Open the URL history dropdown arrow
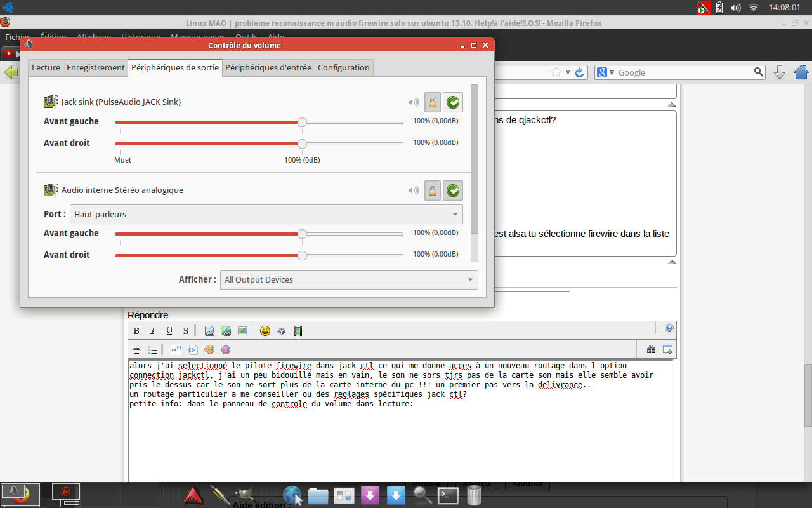Viewport: 812px width, 508px height. pyautogui.click(x=568, y=72)
